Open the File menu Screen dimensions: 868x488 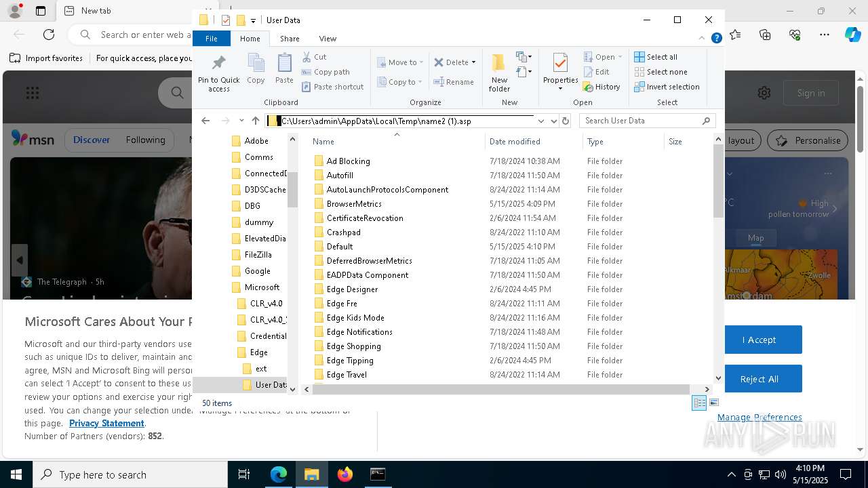(212, 39)
